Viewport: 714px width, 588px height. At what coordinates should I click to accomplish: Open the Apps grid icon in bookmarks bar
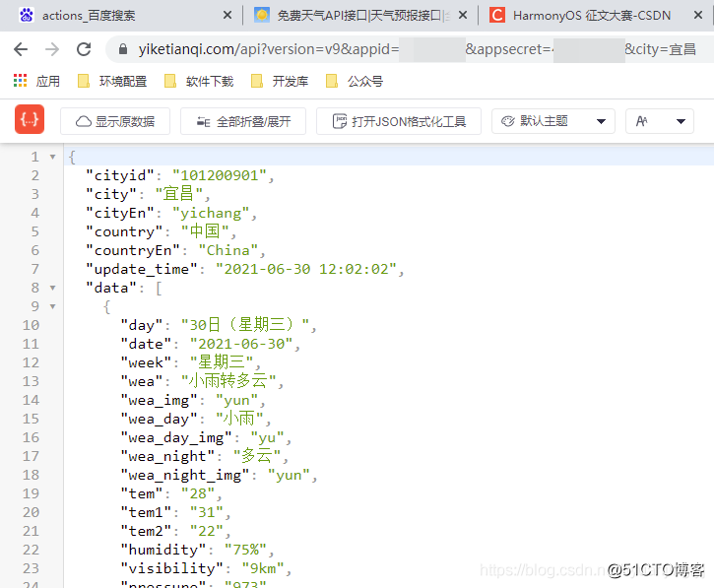(20, 81)
